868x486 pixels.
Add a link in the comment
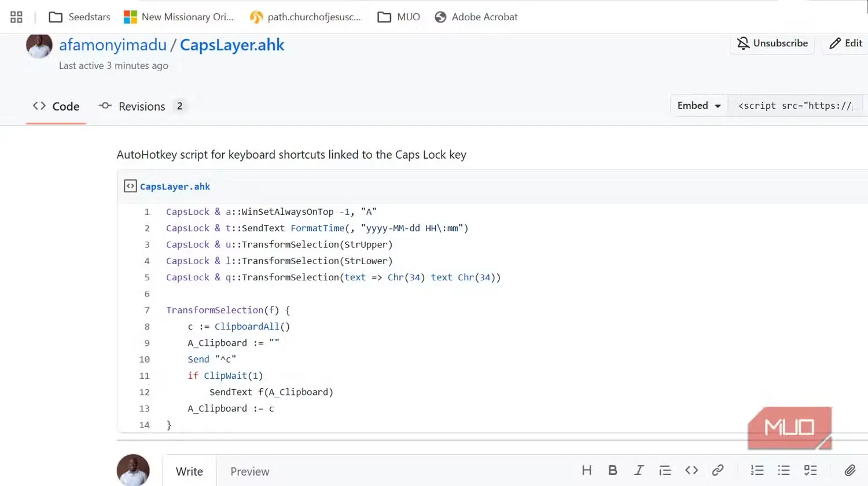pyautogui.click(x=718, y=470)
